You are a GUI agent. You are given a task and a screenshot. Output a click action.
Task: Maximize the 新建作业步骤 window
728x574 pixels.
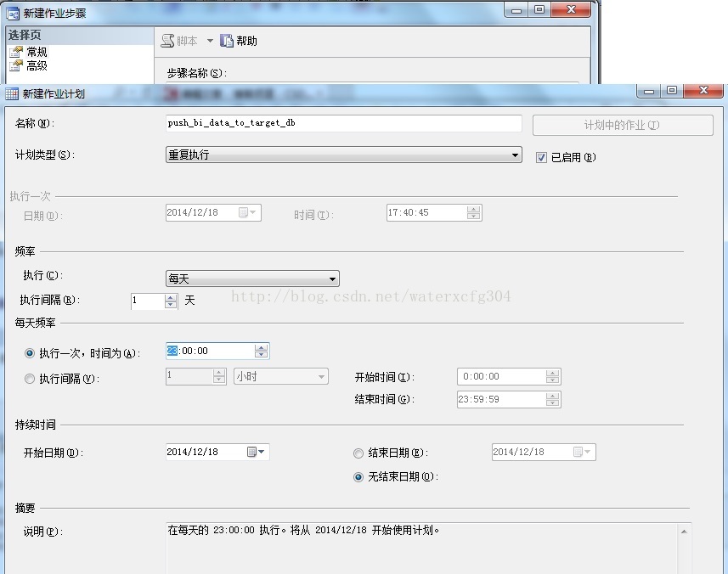539,9
